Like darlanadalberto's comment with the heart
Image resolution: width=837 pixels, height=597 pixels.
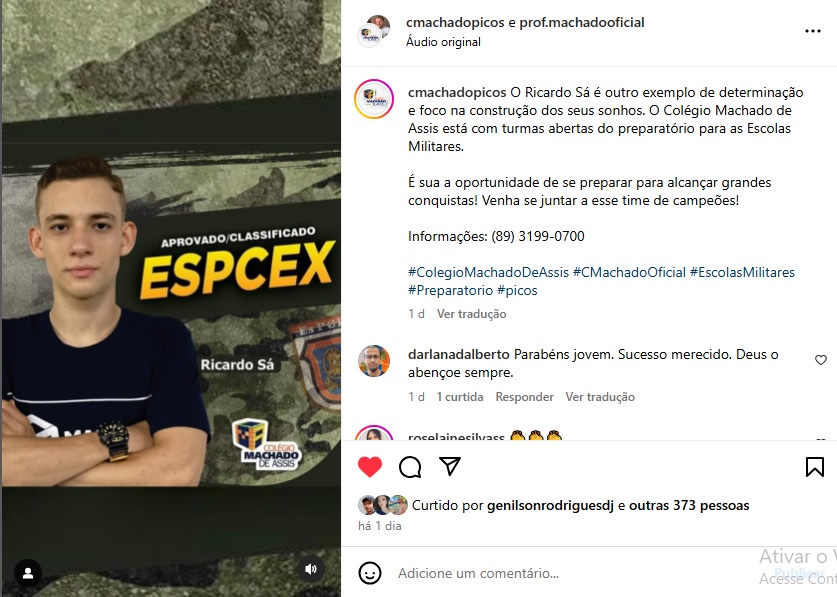coord(820,360)
